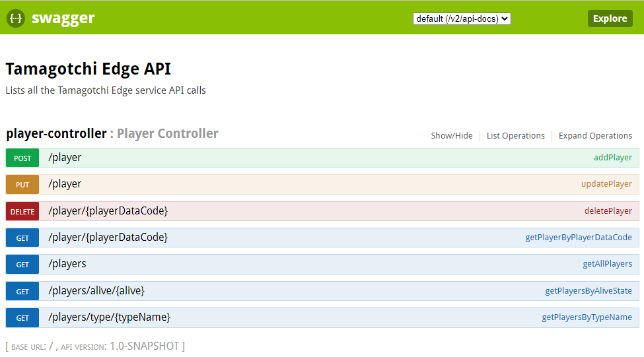Expand the PUT /player path
Image resolution: width=644 pixels, height=357 pixels.
(65, 184)
